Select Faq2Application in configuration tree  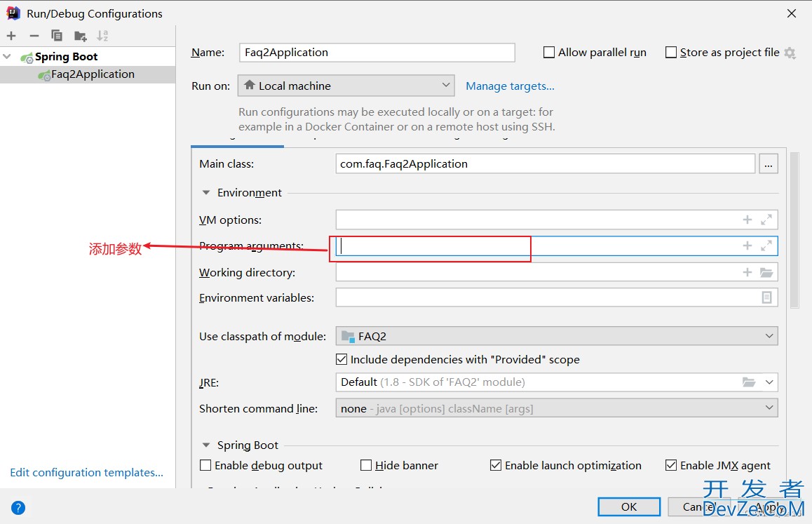(88, 74)
